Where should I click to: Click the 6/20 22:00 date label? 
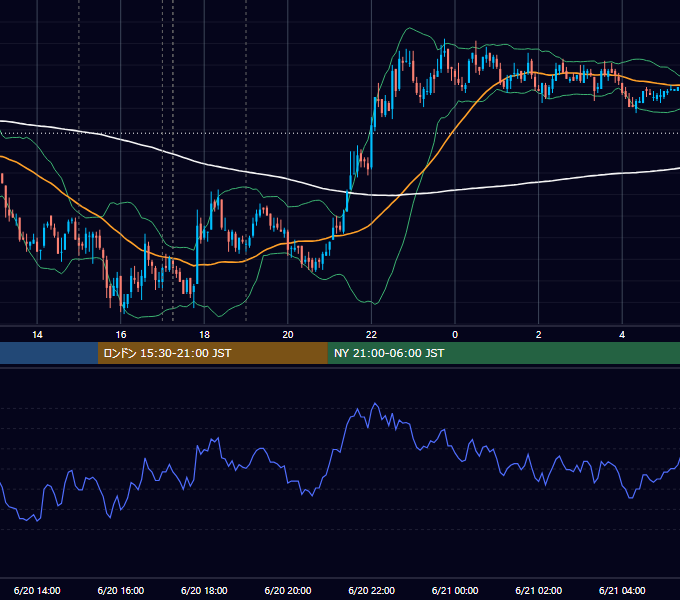372,590
